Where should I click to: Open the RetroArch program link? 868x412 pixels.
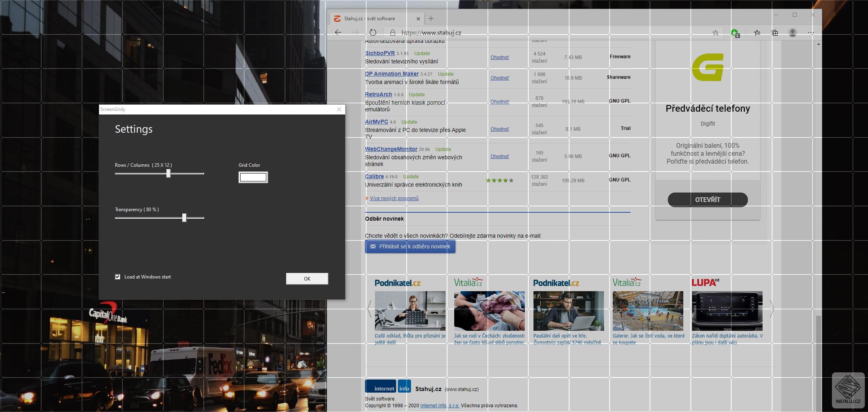(379, 94)
